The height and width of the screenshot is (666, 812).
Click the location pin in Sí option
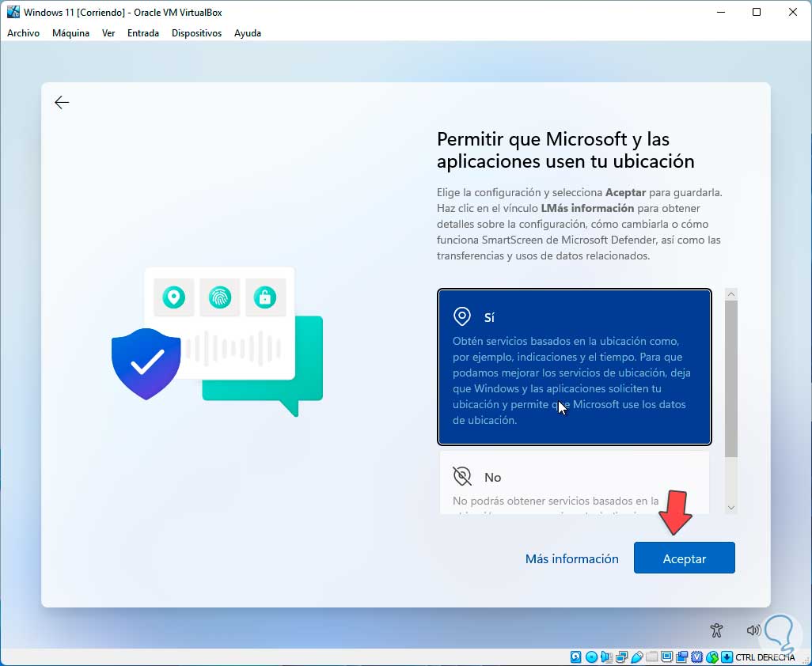coord(462,316)
